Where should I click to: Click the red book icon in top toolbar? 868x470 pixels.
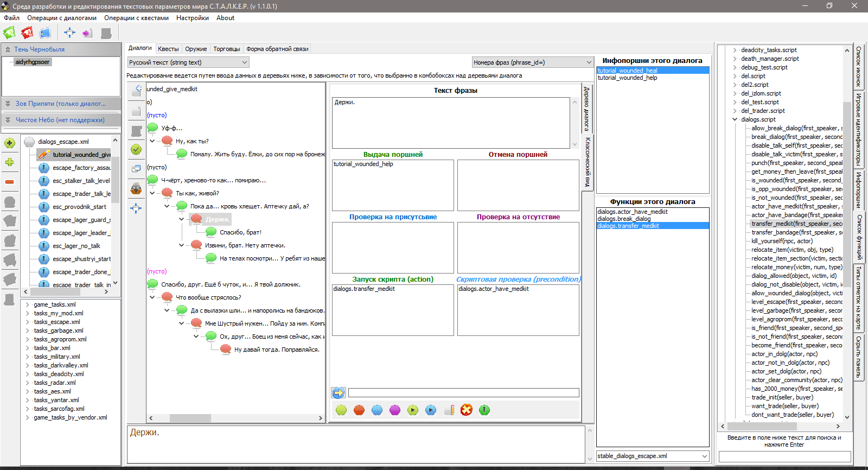click(x=27, y=33)
